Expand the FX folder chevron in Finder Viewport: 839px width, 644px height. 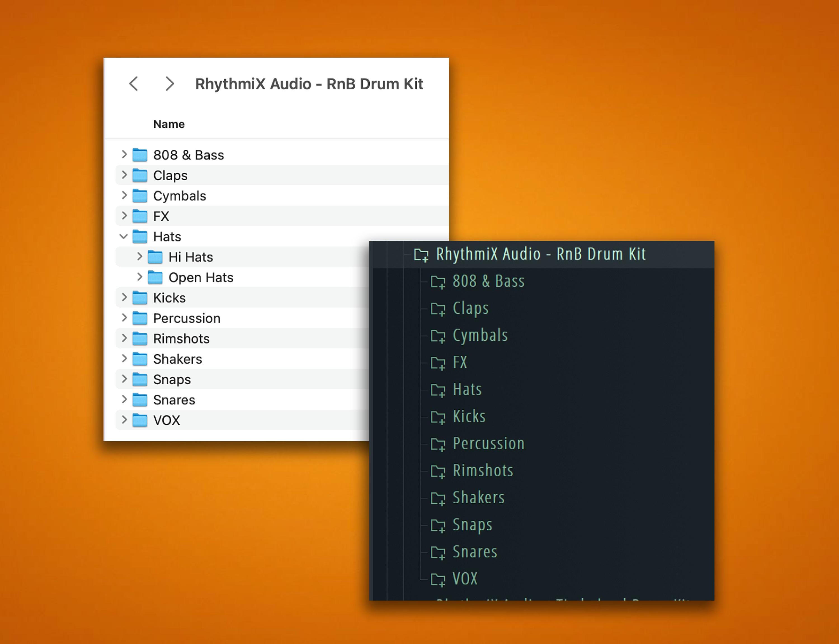tap(124, 215)
